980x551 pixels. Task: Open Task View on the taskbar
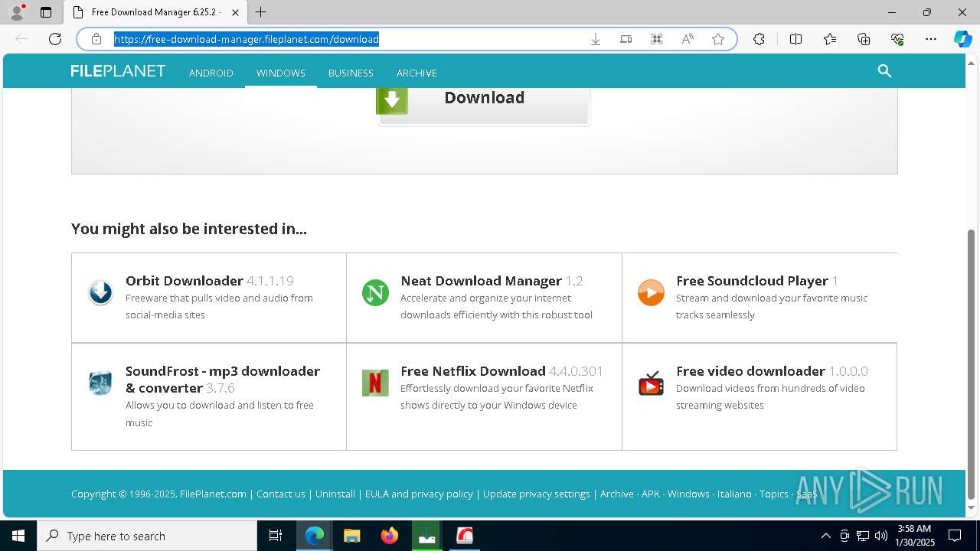pos(276,536)
